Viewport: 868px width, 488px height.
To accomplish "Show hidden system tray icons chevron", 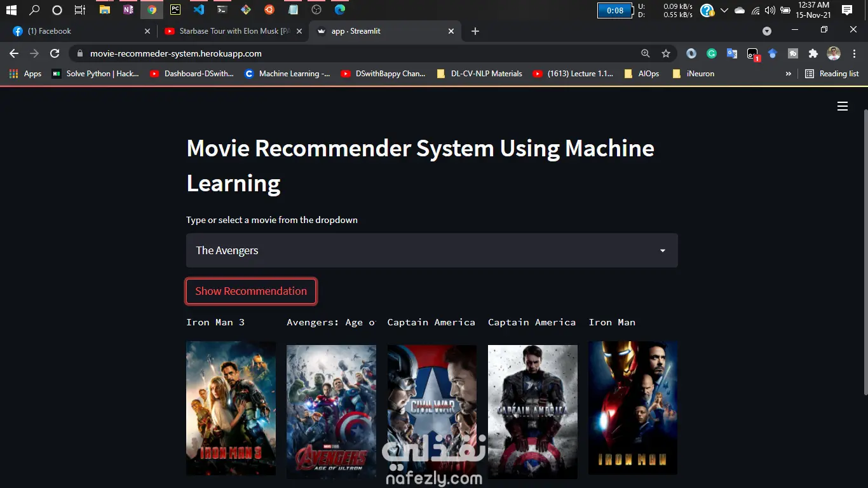I will coord(724,10).
